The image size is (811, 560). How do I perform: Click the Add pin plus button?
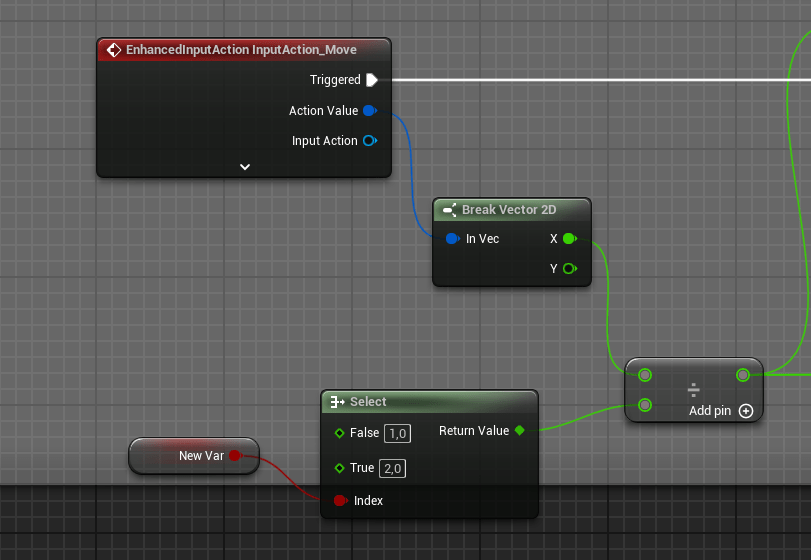point(745,411)
